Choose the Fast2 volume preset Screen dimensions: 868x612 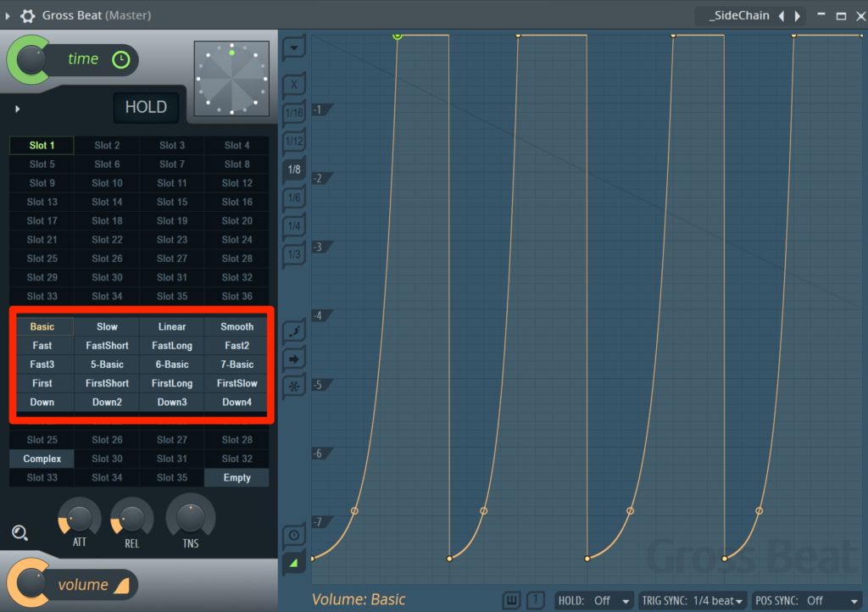237,345
